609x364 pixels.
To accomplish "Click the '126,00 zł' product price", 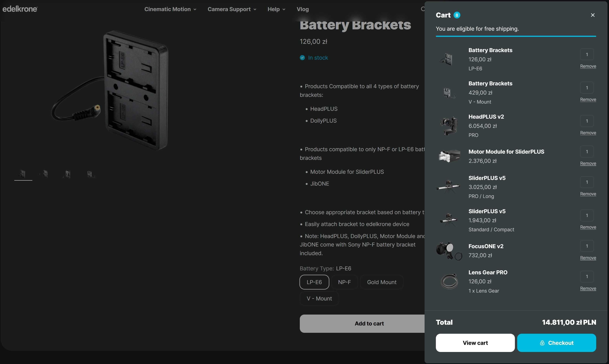I will pos(314,41).
